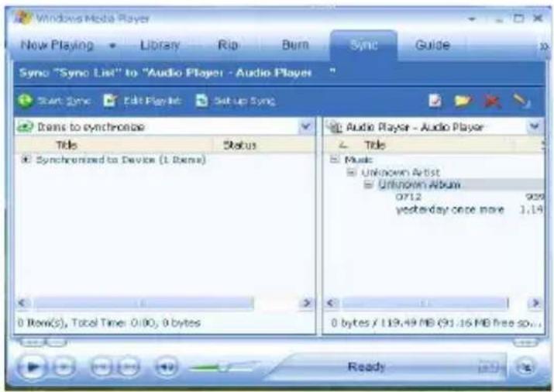Switch to the Library tab
Screen dimensions: 554x392
(160, 45)
